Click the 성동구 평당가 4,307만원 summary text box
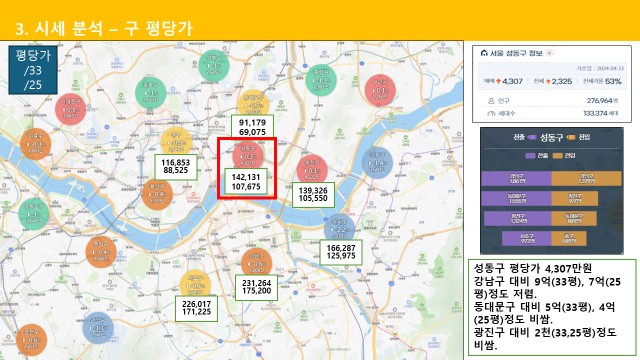This screenshot has height=360, width=640. [552, 307]
